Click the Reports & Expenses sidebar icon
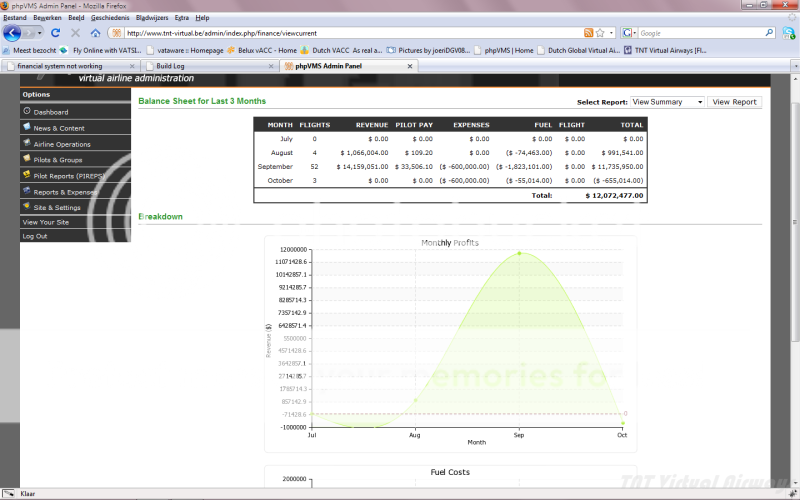The width and height of the screenshot is (800, 500). (x=26, y=191)
